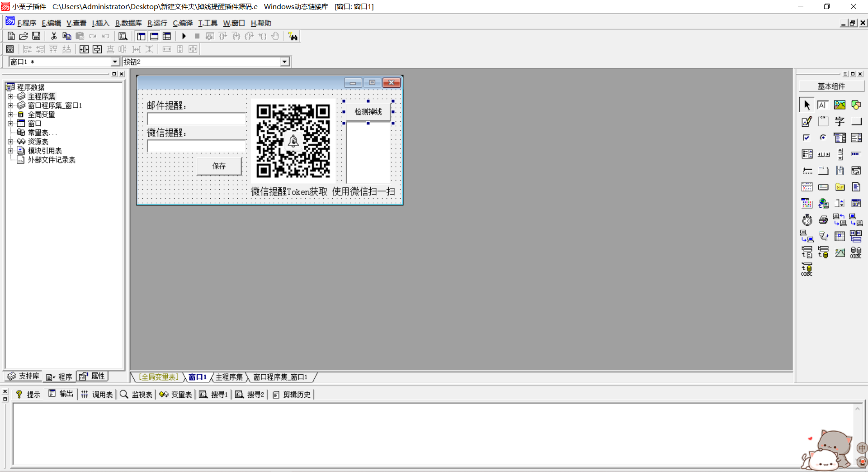Click the 邮件提醒 input field
868x472 pixels.
tap(196, 119)
